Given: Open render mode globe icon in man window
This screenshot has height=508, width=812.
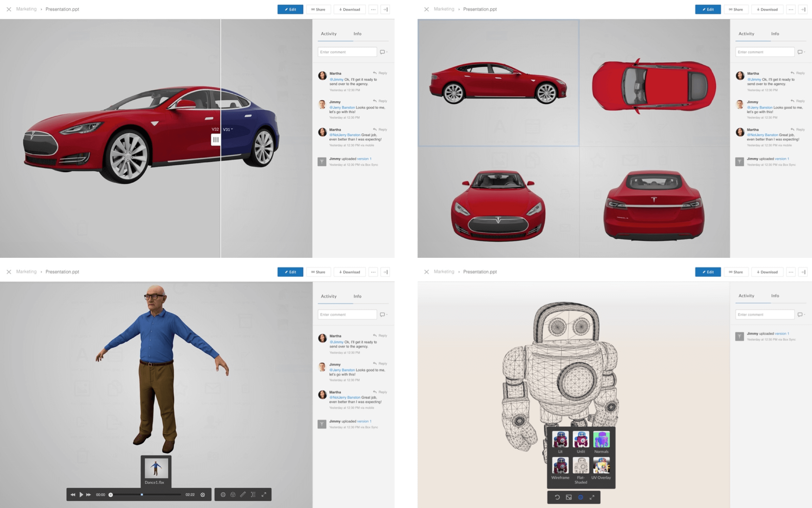Looking at the screenshot, I should coord(223,495).
